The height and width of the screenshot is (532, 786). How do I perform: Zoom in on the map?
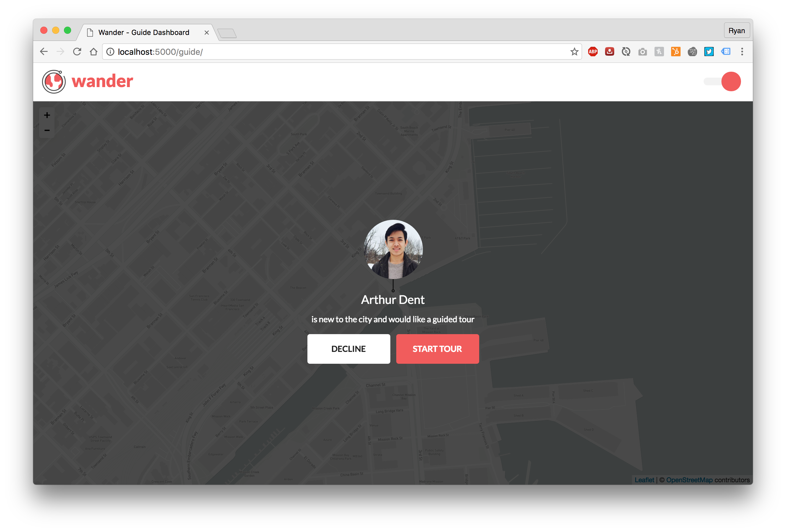tap(47, 115)
